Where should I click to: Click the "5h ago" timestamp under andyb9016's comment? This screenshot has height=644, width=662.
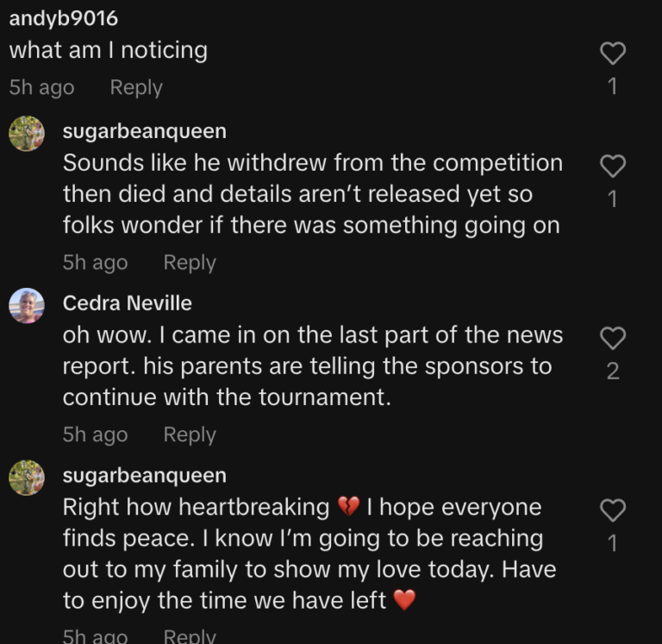pos(41,88)
